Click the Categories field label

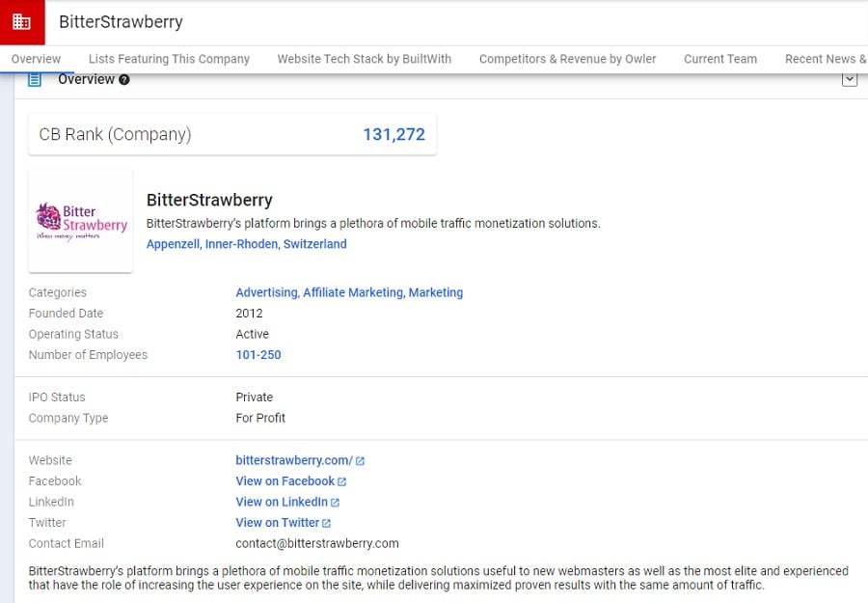tap(58, 292)
